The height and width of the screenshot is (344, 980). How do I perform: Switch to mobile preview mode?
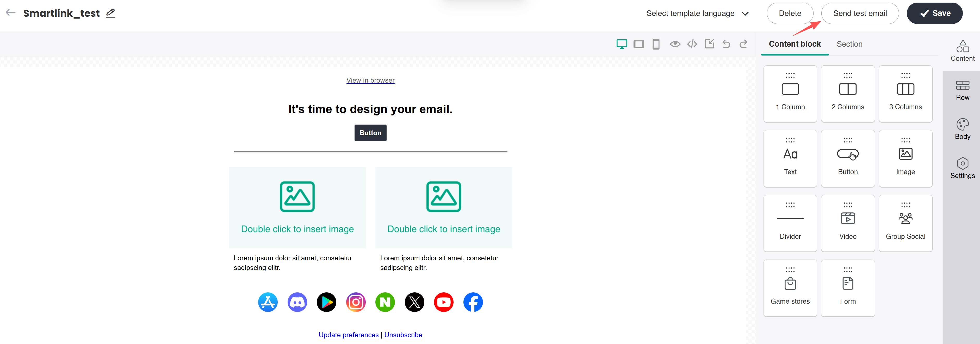click(x=656, y=44)
